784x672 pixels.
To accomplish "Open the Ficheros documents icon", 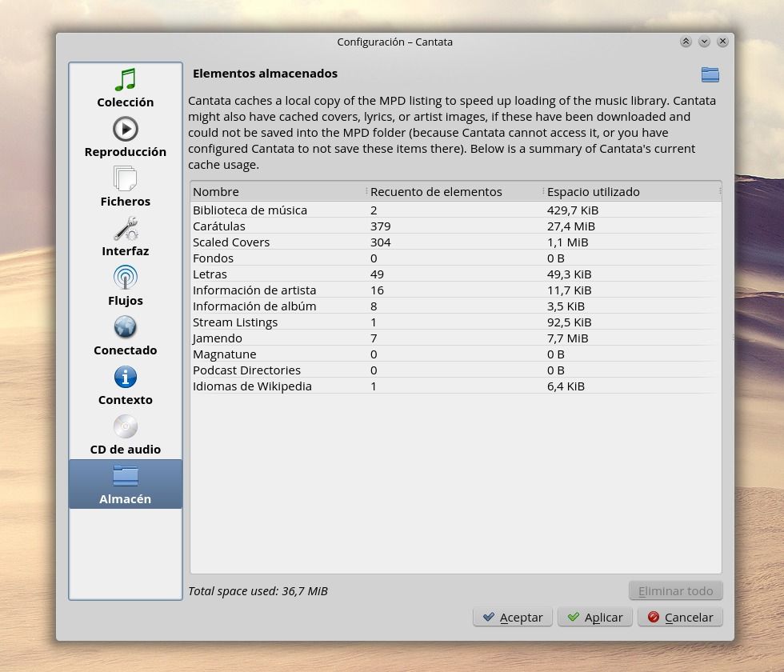I will point(126,178).
